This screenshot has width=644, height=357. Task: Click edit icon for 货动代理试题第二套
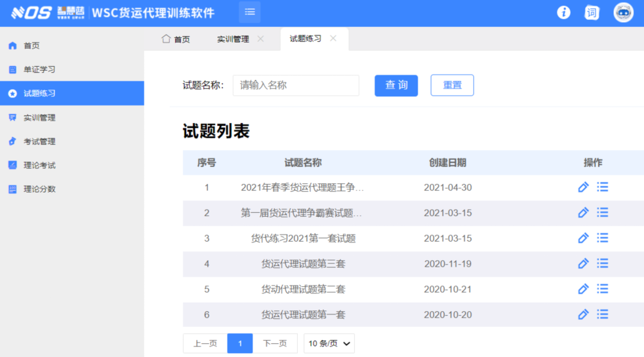583,289
